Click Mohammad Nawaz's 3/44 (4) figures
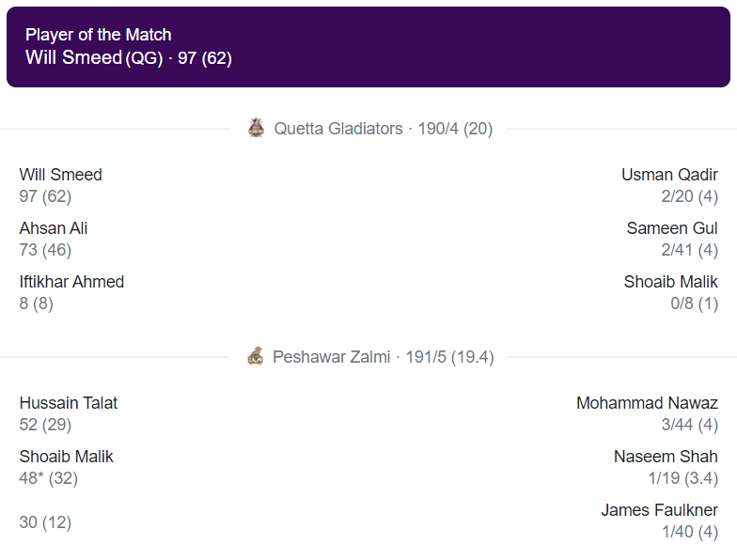Image resolution: width=737 pixels, height=560 pixels. pos(690,425)
